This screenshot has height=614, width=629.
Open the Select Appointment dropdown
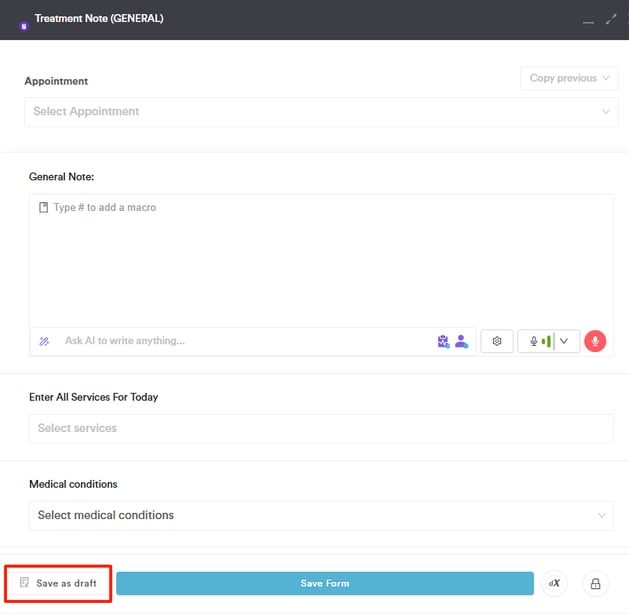pyautogui.click(x=321, y=112)
